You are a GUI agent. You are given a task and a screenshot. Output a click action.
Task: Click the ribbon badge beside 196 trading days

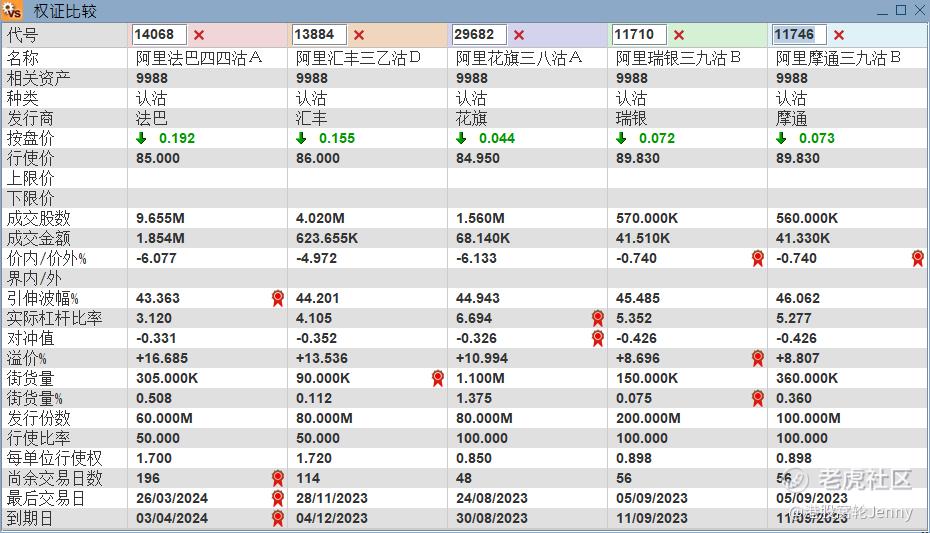(x=278, y=478)
